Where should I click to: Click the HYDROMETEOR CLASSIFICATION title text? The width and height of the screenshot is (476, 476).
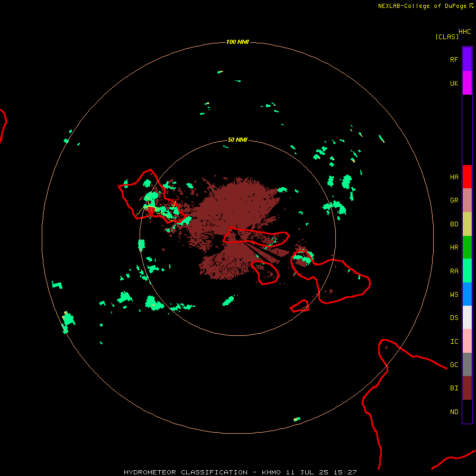click(x=186, y=472)
